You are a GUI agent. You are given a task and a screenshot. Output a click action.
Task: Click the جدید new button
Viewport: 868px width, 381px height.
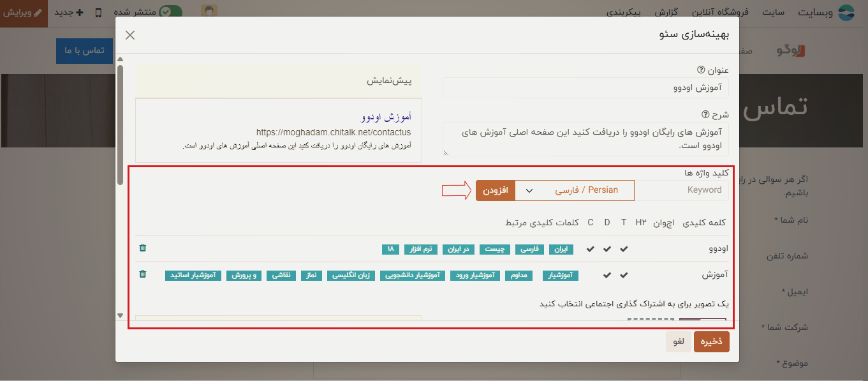[x=69, y=13]
